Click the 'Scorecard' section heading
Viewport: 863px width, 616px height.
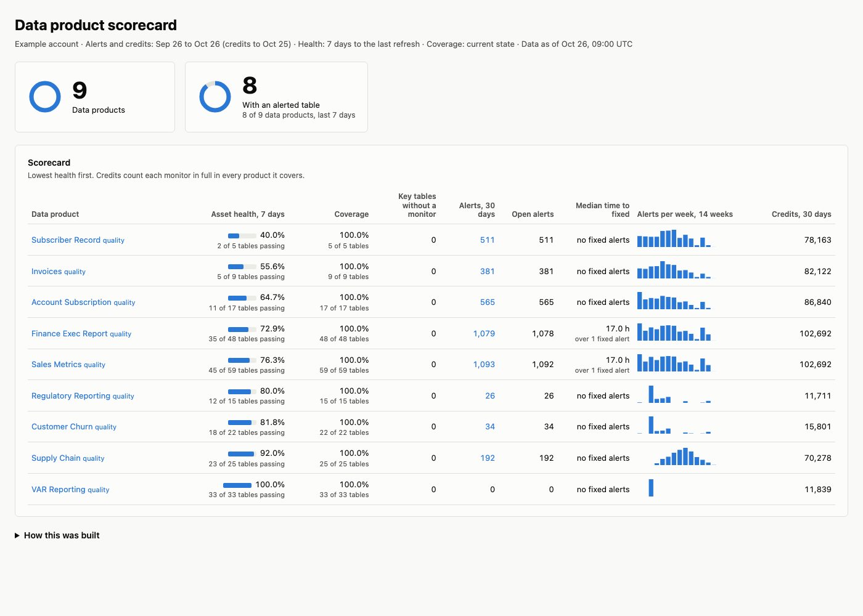pos(49,163)
